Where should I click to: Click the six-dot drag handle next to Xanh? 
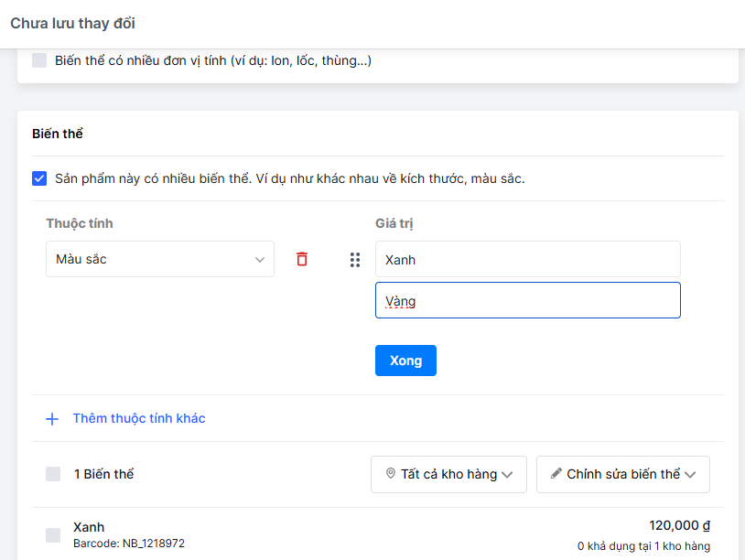coord(355,260)
